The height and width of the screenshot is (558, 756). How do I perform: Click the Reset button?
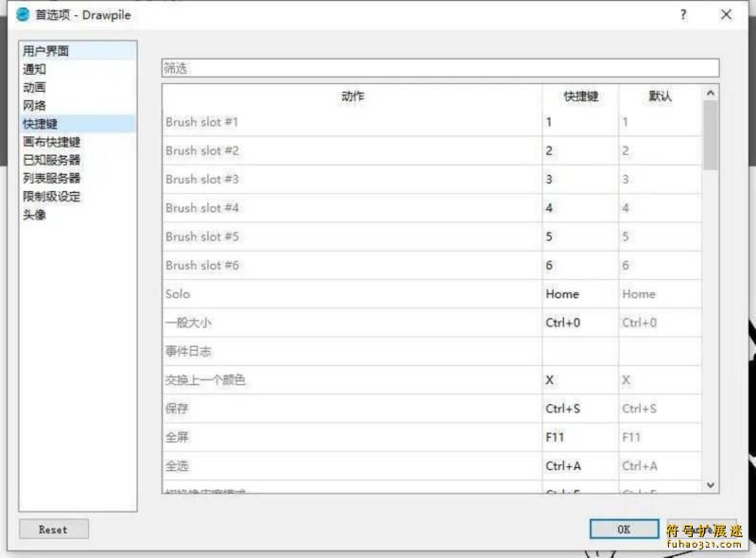coord(54,529)
